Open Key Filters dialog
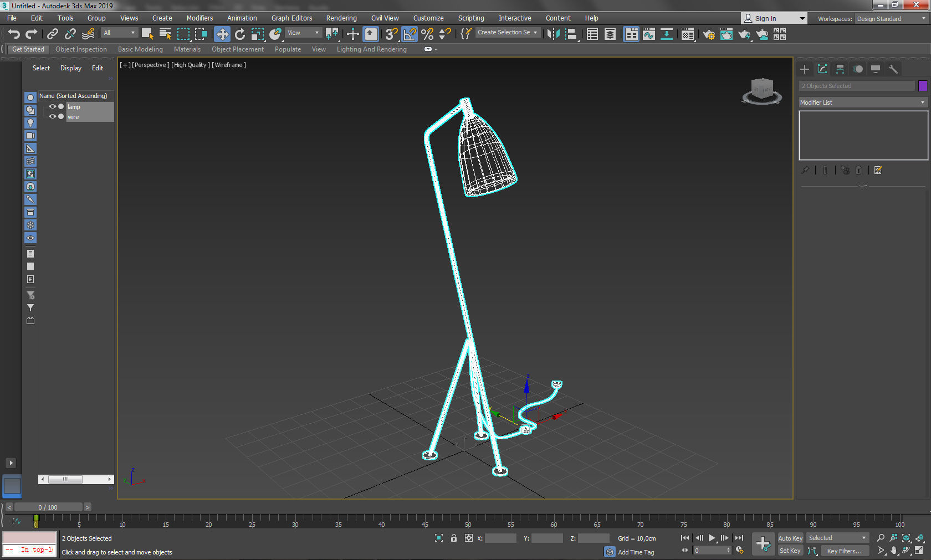The image size is (931, 560). 844,551
